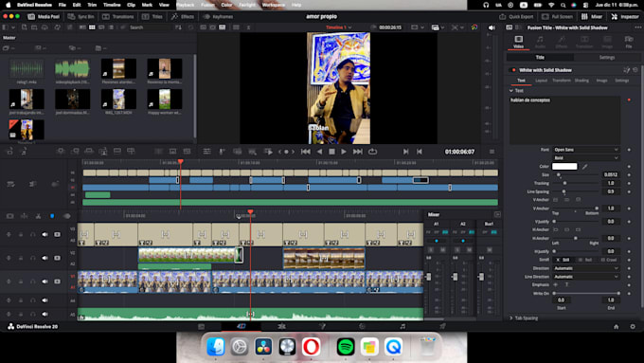This screenshot has height=363, width=644.
Task: Open the Clip menu
Action: [132, 5]
